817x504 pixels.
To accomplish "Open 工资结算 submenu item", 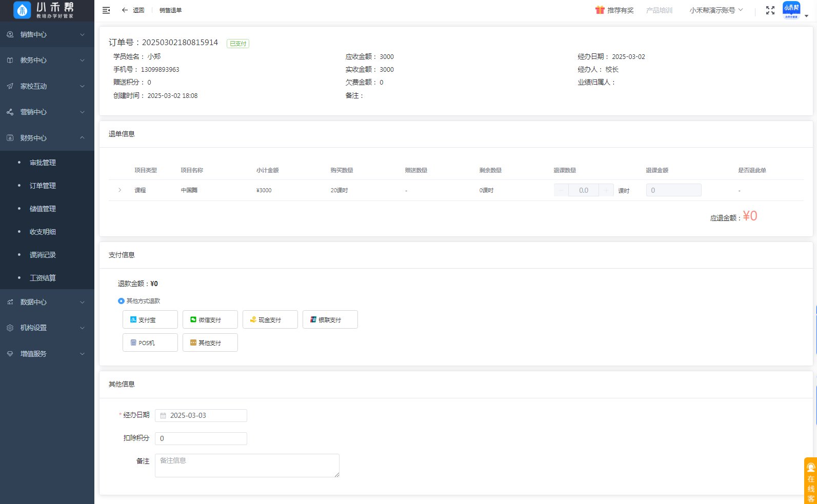I will click(x=43, y=278).
